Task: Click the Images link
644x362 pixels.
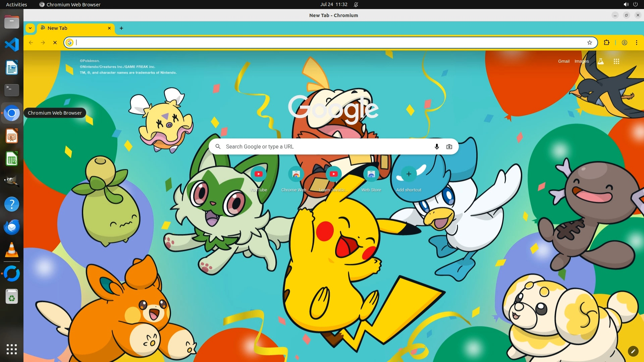Action: (x=581, y=61)
